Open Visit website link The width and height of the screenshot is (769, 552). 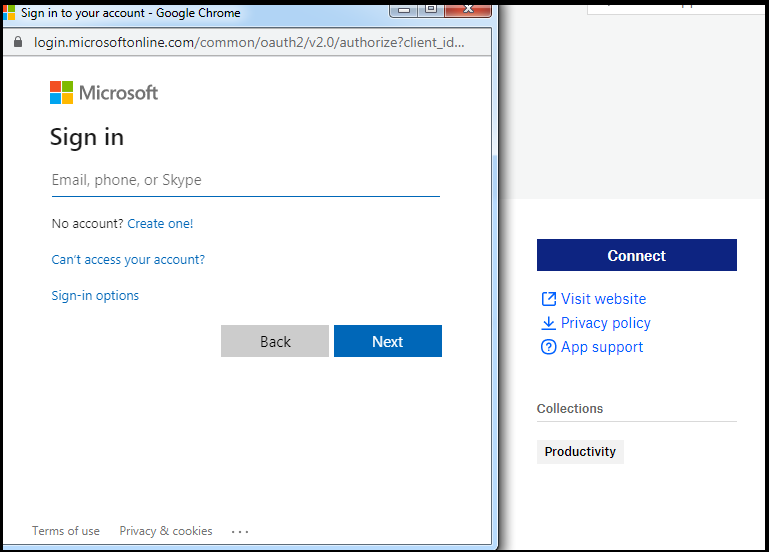coord(603,299)
